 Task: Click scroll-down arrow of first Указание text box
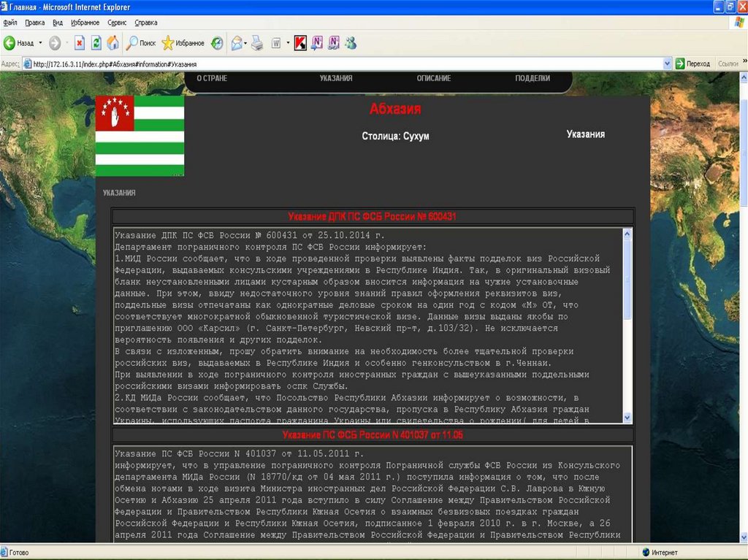tap(627, 417)
